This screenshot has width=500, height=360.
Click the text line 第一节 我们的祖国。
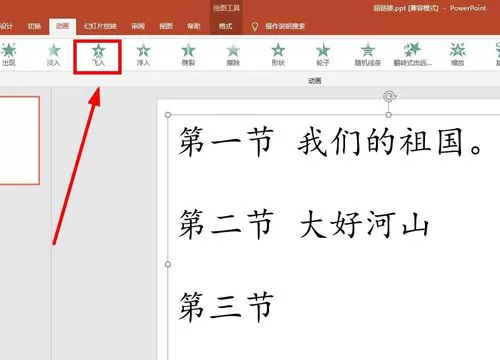coord(330,142)
